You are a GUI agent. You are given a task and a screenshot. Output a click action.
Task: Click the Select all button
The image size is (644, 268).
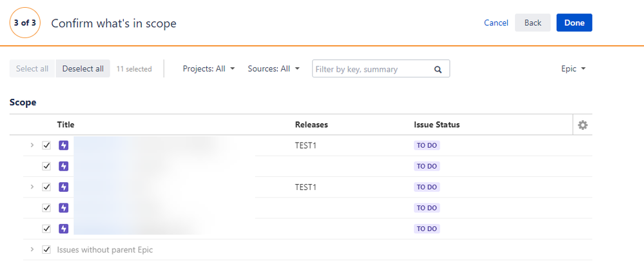pyautogui.click(x=32, y=68)
